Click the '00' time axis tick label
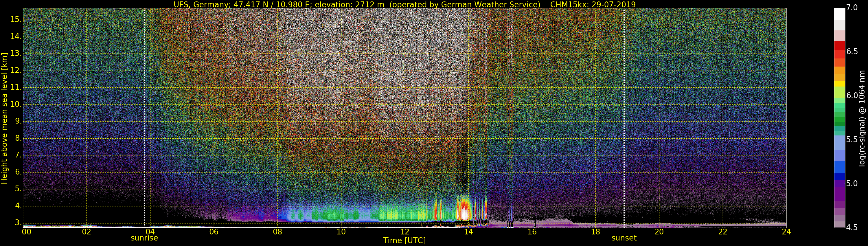The width and height of the screenshot is (868, 246). coord(26,232)
